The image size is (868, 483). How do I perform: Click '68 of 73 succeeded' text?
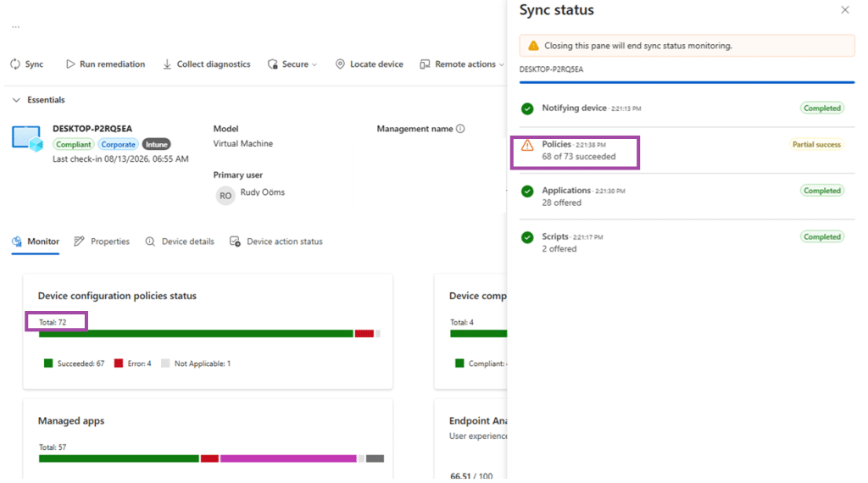pos(578,157)
